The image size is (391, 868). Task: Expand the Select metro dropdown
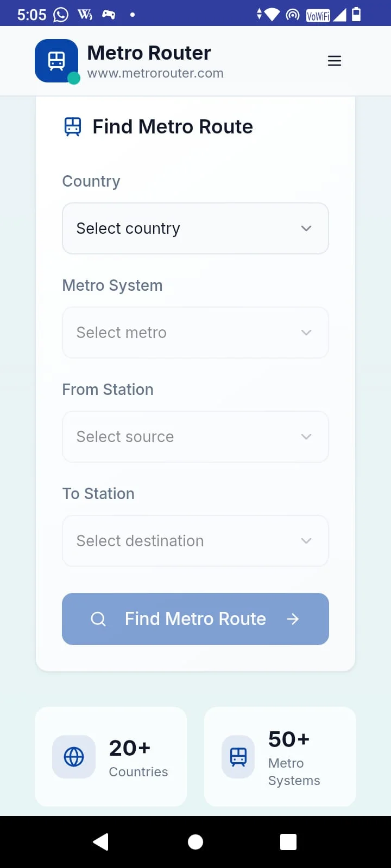coord(195,333)
